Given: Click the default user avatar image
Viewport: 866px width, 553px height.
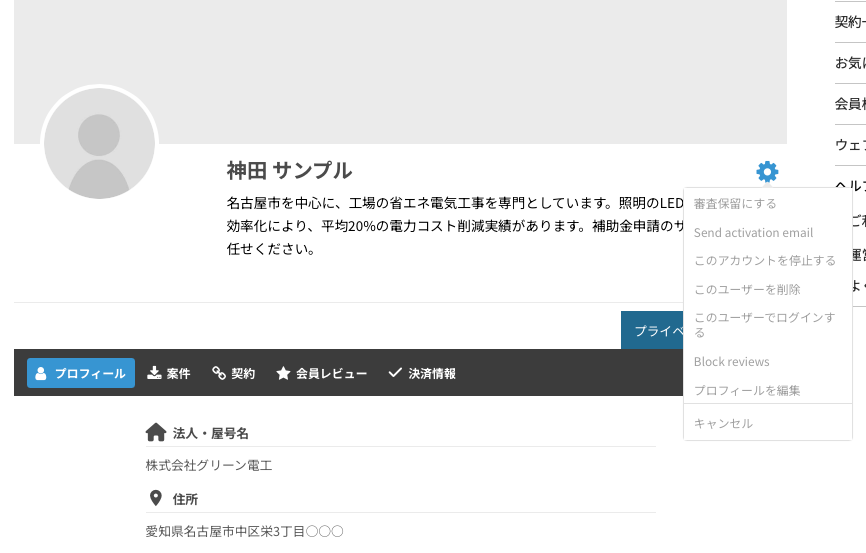Looking at the screenshot, I should 99,144.
